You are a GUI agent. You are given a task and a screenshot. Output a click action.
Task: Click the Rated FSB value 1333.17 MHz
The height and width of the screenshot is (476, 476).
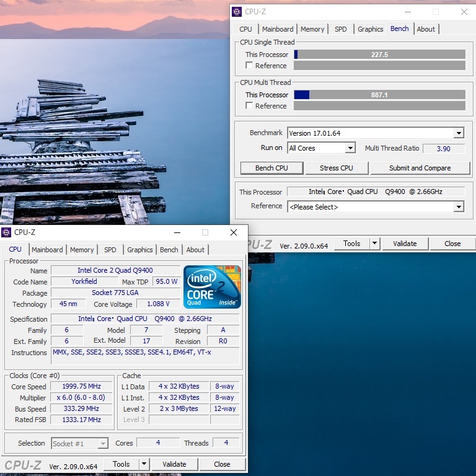coord(81,420)
